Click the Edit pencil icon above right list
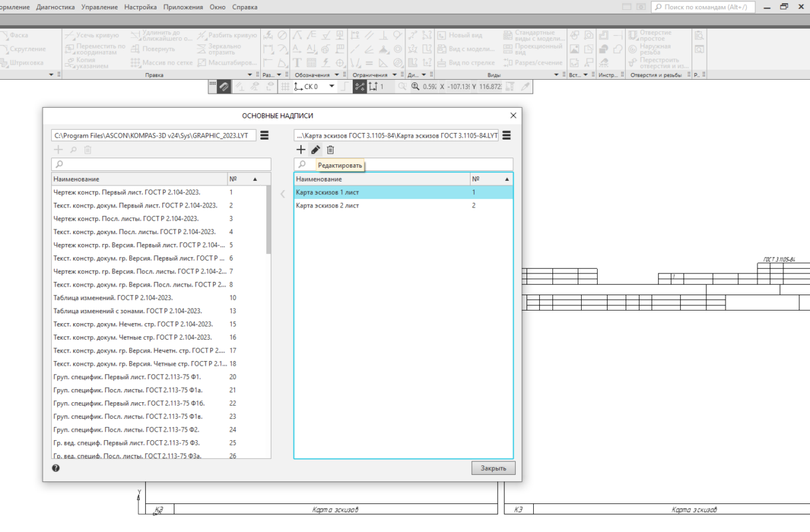Image resolution: width=810 pixels, height=532 pixels. tap(315, 150)
